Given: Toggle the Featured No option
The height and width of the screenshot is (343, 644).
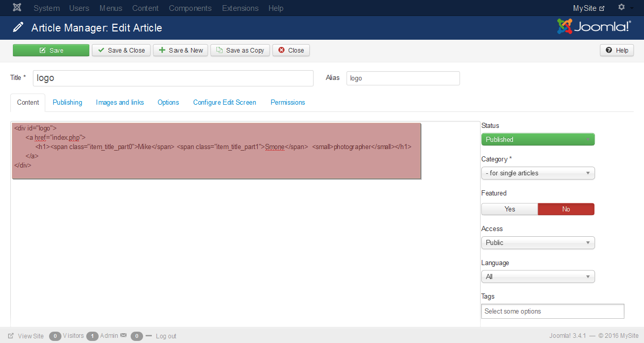Looking at the screenshot, I should point(566,209).
